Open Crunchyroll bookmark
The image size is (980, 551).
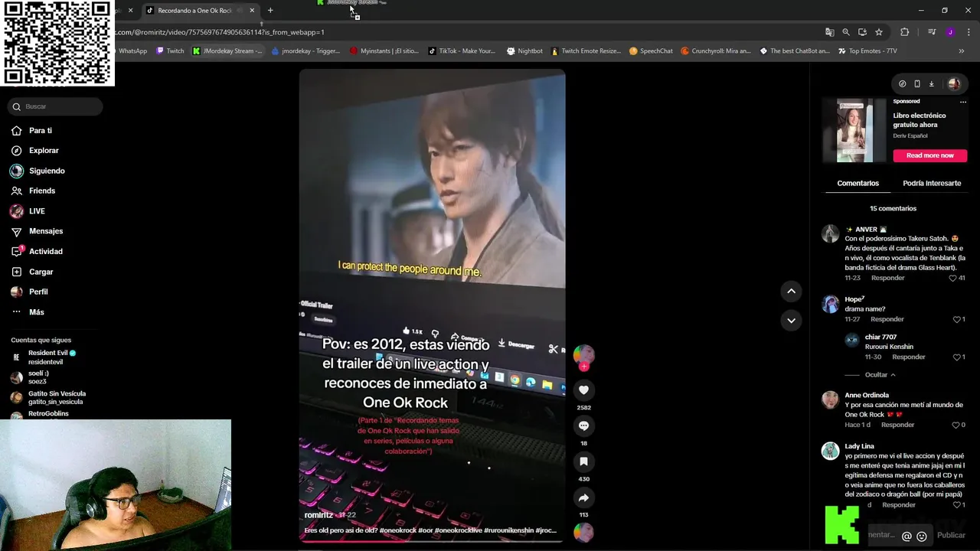click(716, 51)
